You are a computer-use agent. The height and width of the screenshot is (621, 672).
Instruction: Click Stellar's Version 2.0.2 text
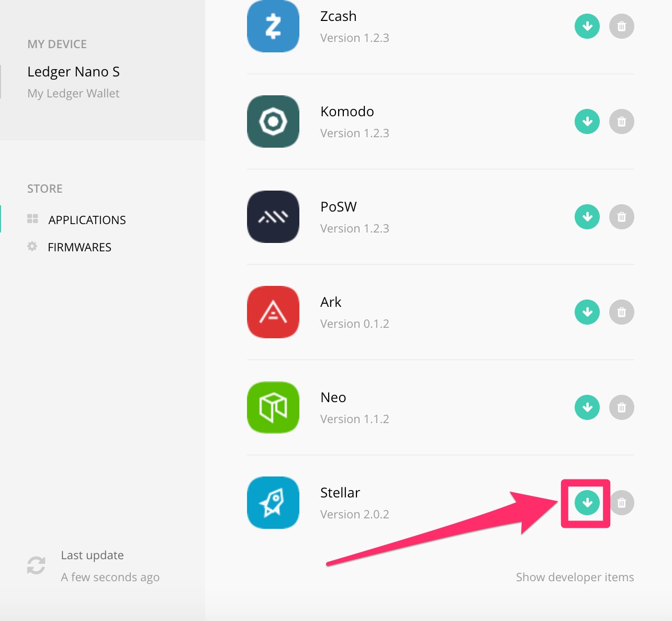pyautogui.click(x=355, y=514)
